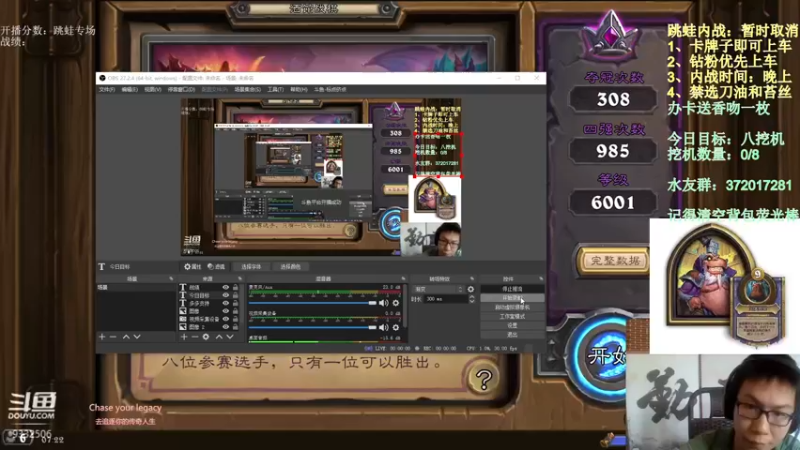The height and width of the screenshot is (450, 800).
Task: Click the 开始录制 start recording button
Action: point(512,298)
